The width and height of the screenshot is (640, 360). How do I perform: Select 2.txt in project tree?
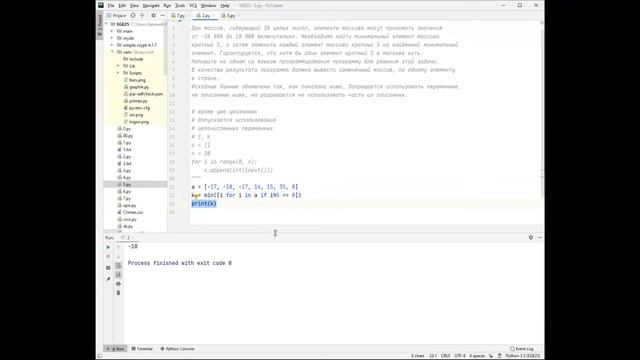coord(124,163)
